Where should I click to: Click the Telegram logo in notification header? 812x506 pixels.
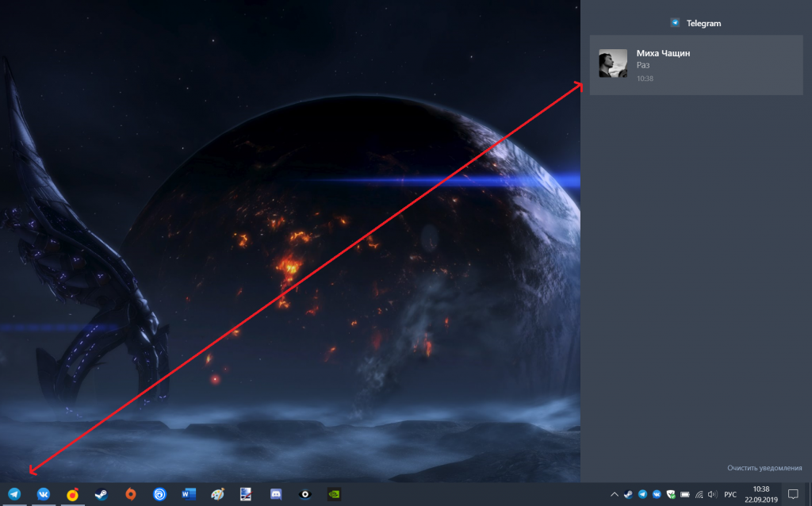coord(675,23)
